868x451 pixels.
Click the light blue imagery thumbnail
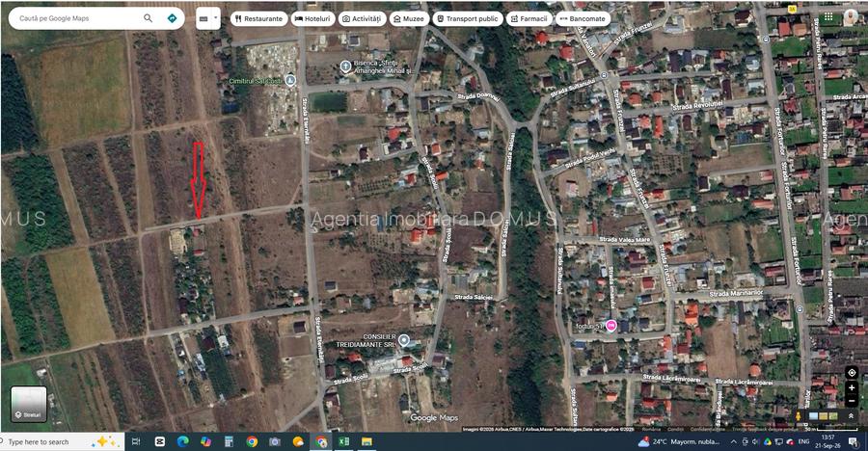pyautogui.click(x=813, y=416)
